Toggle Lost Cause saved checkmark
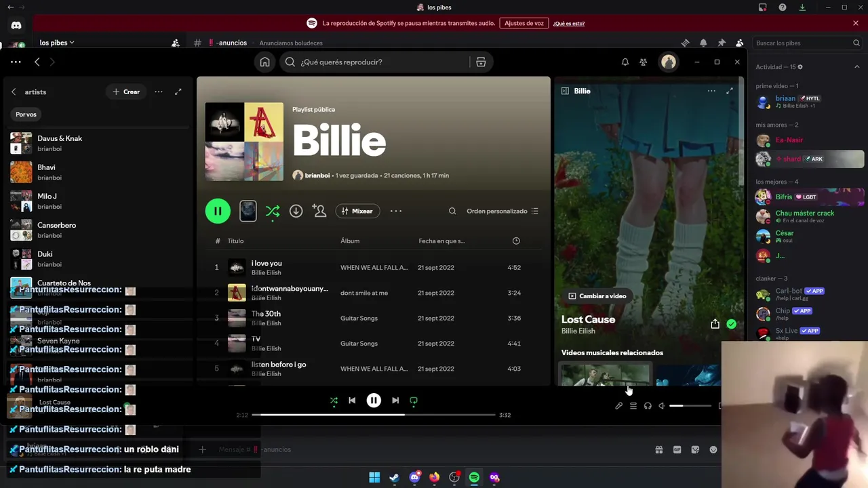The image size is (868, 488). pos(731,324)
